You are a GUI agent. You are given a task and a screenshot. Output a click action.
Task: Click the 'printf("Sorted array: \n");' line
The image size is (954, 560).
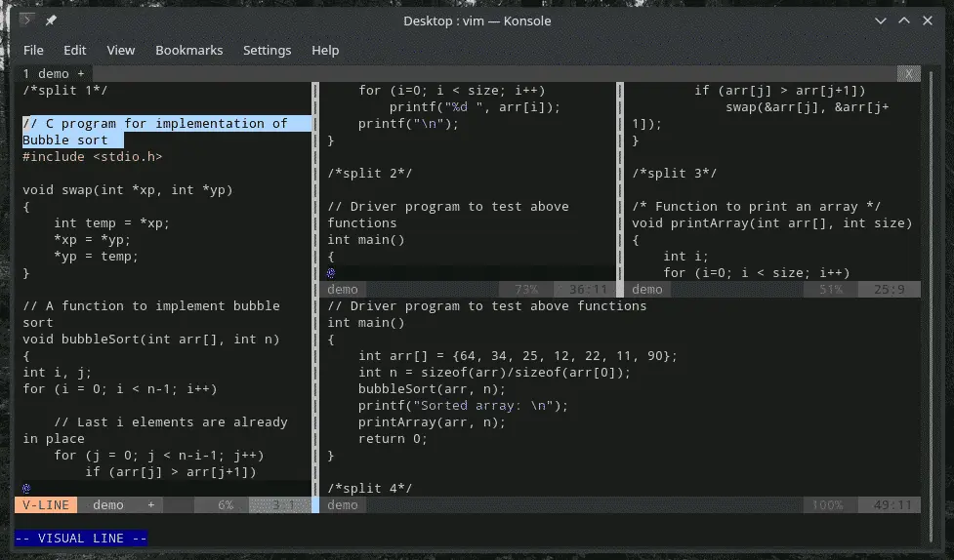pyautogui.click(x=463, y=406)
